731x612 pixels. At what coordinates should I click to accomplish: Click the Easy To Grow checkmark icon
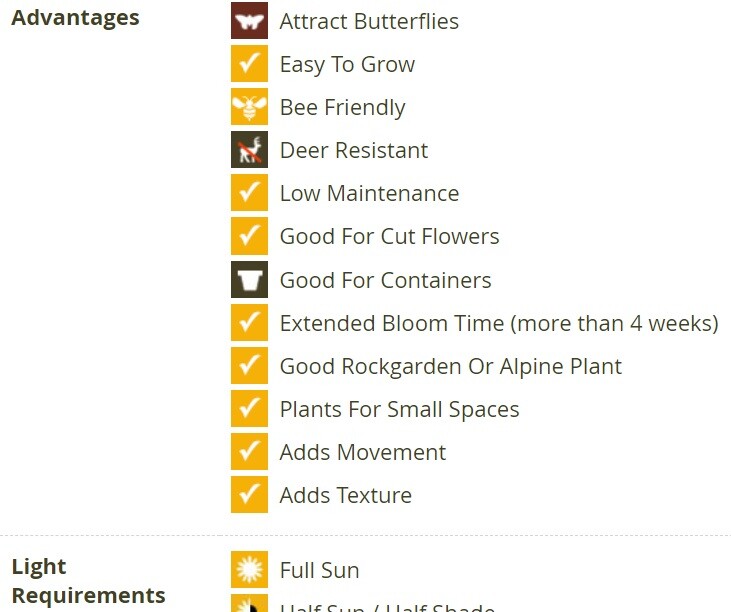pos(249,63)
